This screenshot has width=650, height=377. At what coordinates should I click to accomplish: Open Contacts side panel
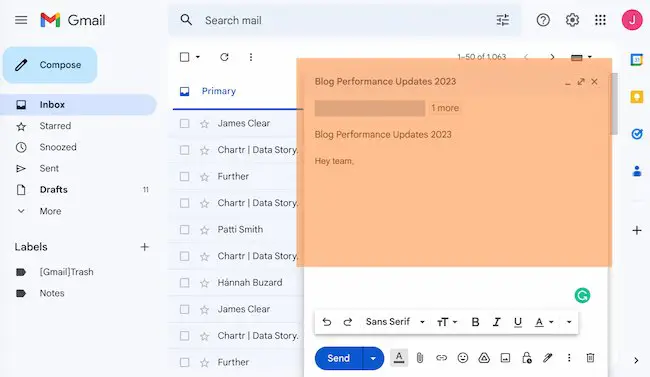coord(637,171)
